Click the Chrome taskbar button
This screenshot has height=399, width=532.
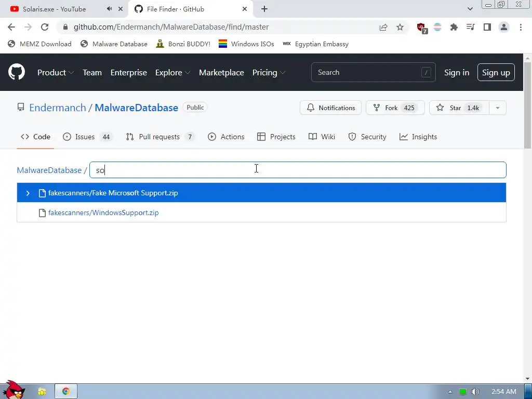pyautogui.click(x=66, y=392)
